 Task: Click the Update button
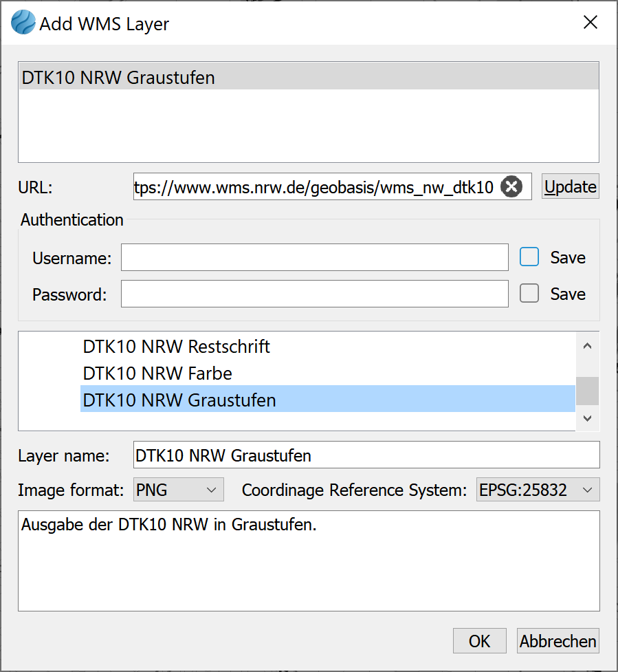[x=570, y=187]
